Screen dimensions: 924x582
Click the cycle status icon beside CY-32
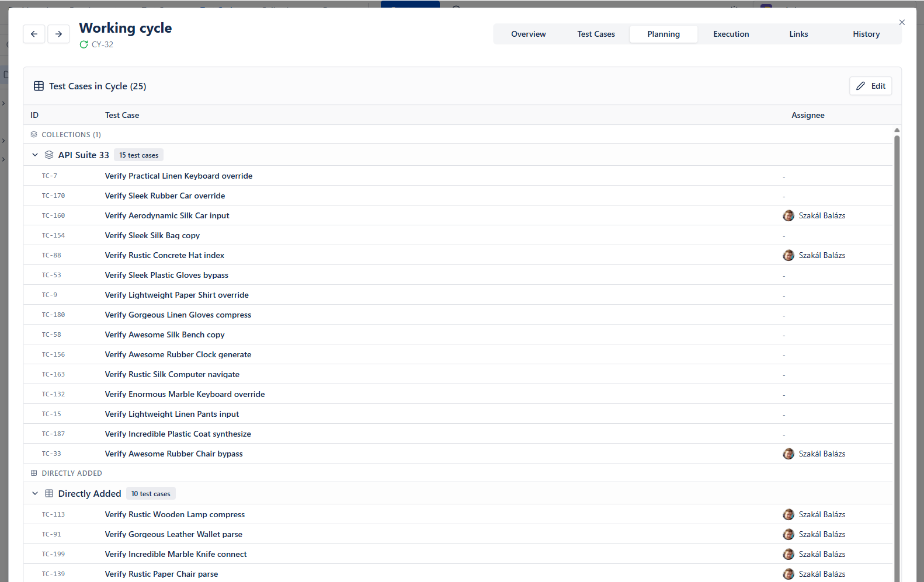pyautogui.click(x=84, y=44)
